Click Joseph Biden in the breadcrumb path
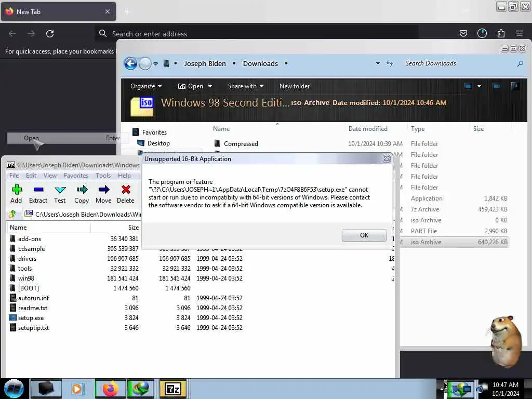This screenshot has width=532, height=399. tap(205, 63)
